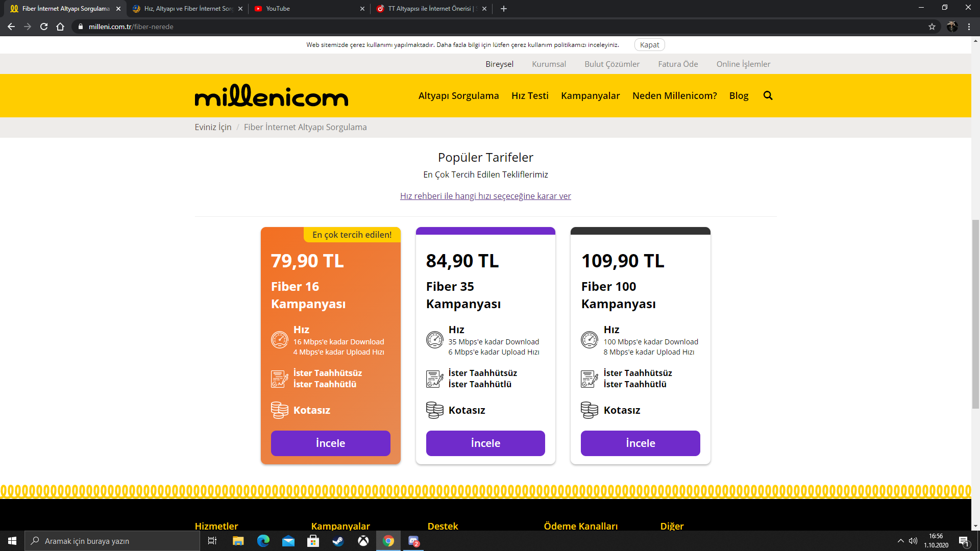
Task: Click the Windows search box
Action: click(112, 541)
